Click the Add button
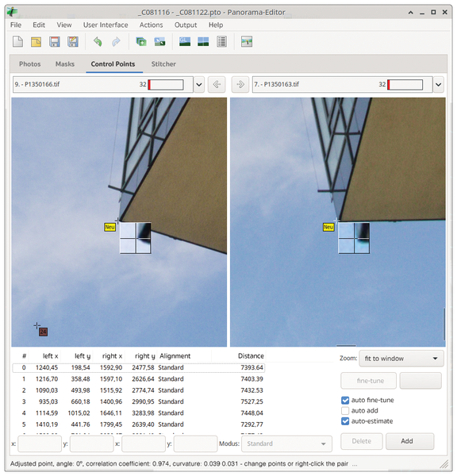This screenshot has height=476, width=457. [x=409, y=441]
